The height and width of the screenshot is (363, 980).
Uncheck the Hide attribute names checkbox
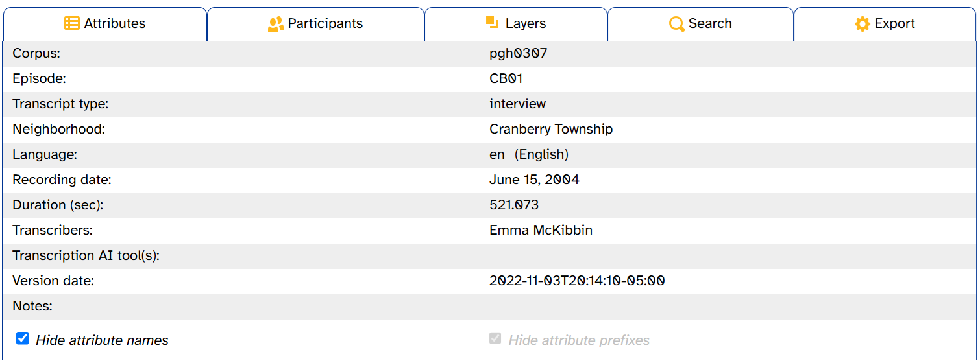pos(23,338)
